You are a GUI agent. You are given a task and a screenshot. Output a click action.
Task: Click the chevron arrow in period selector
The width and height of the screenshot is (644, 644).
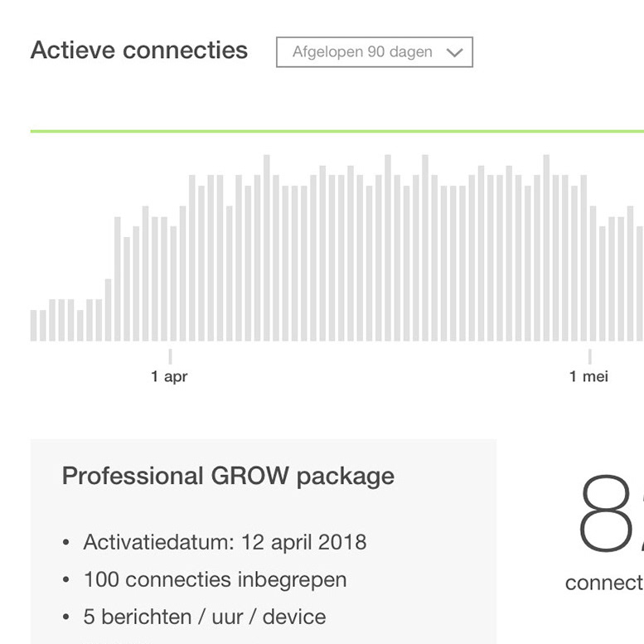click(454, 52)
